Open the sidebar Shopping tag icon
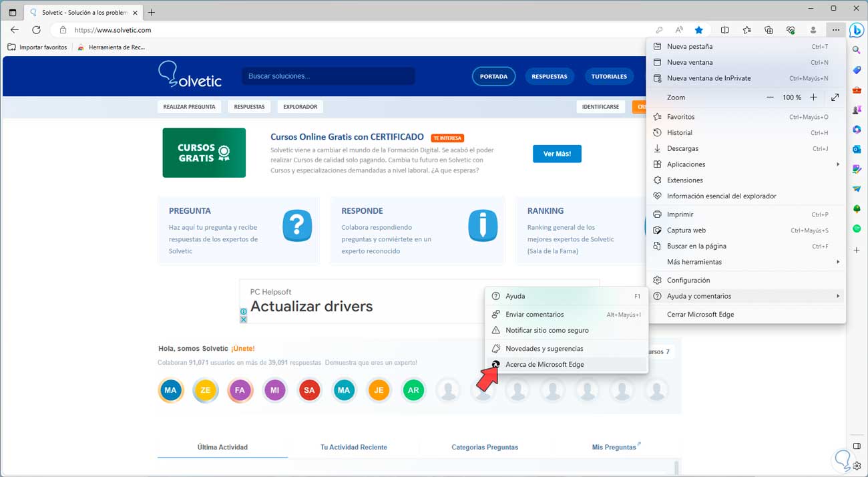The width and height of the screenshot is (868, 477). (857, 70)
